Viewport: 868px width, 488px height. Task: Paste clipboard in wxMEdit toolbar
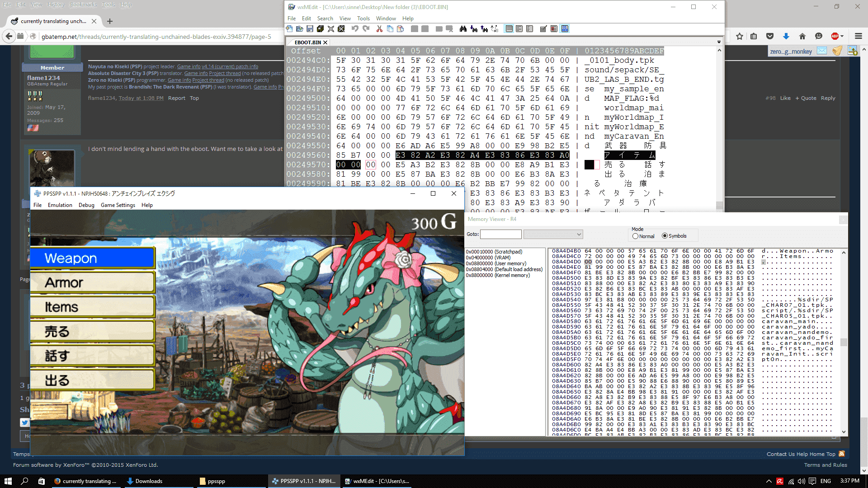[400, 29]
